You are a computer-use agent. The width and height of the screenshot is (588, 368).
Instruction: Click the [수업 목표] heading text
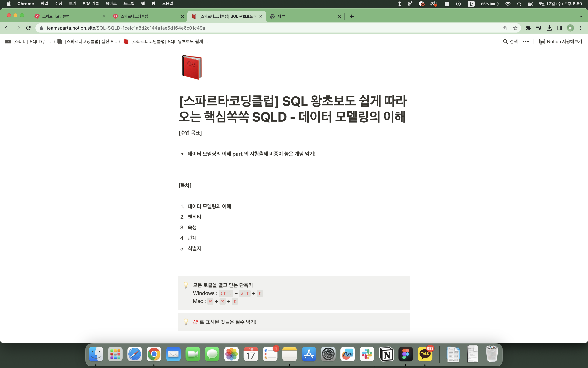pos(190,133)
